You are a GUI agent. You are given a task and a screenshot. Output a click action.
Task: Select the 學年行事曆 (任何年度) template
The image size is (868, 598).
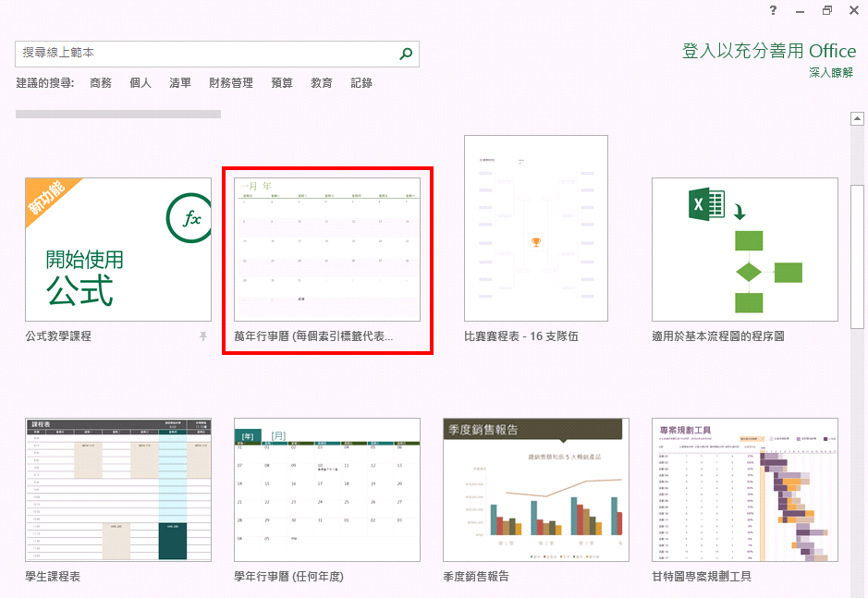pyautogui.click(x=327, y=489)
